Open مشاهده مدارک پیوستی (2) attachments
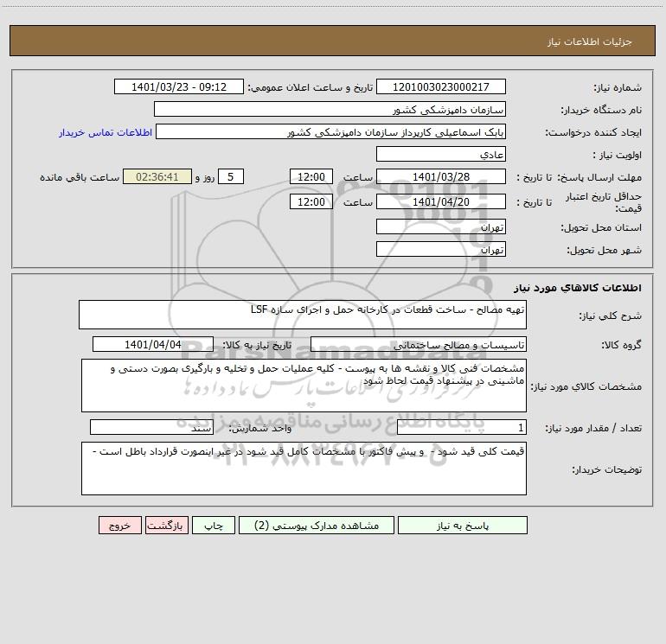The image size is (666, 644). coord(317,525)
